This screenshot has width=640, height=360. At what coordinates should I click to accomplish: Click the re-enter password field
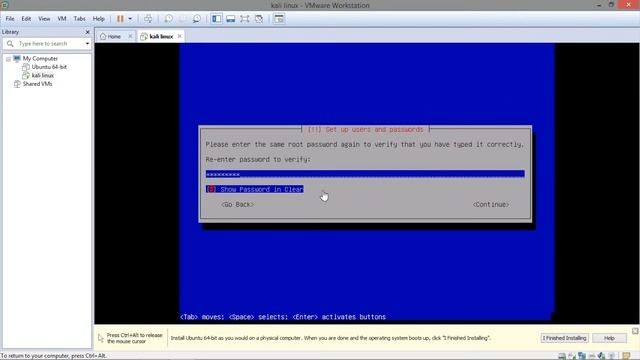[x=365, y=174]
